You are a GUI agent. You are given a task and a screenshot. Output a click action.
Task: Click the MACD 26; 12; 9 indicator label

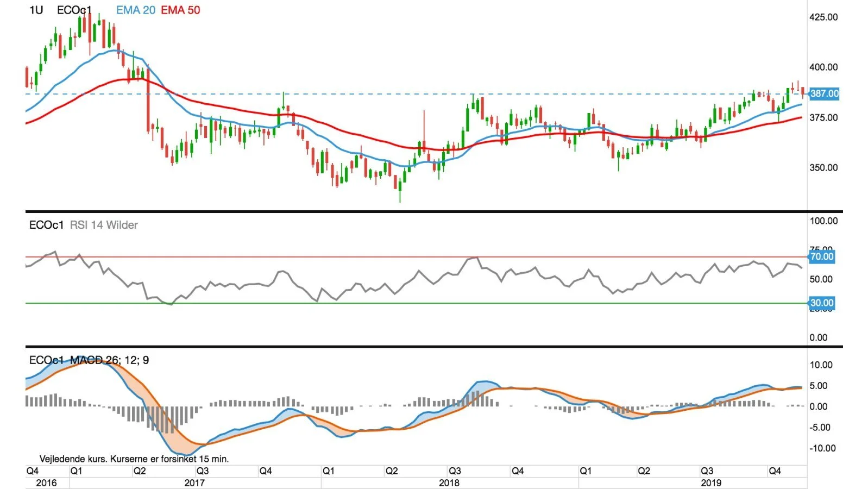109,360
